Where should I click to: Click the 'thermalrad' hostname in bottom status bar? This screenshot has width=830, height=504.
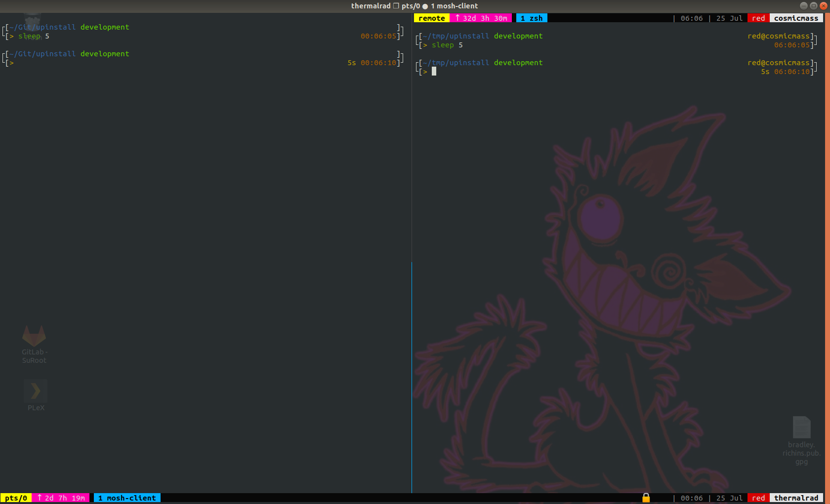point(796,498)
